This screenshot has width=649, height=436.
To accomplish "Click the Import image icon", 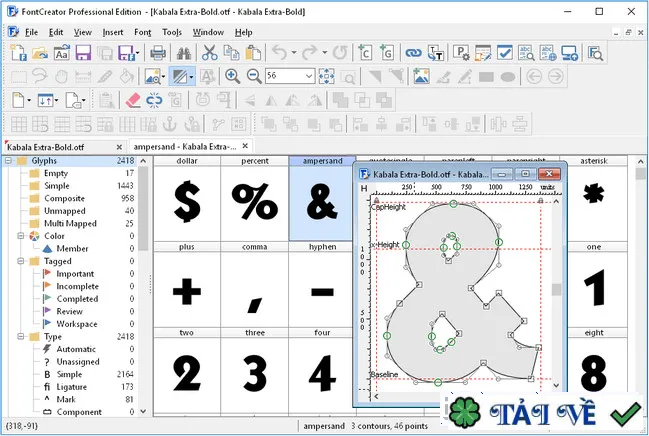I will 421,76.
